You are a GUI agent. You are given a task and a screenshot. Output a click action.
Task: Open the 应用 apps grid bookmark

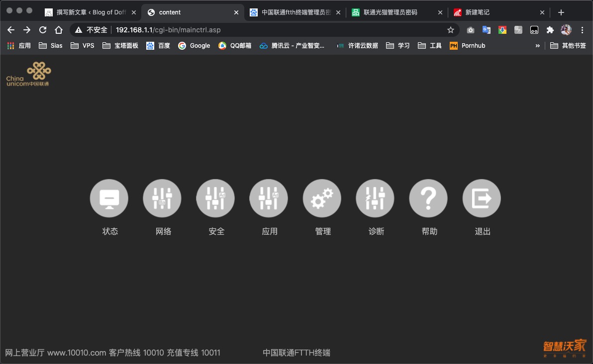point(19,46)
